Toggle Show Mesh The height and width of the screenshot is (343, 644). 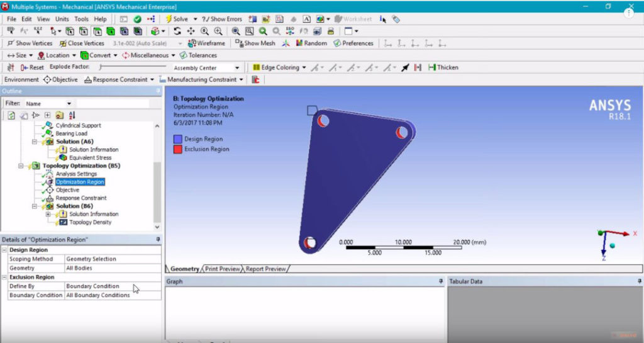[x=255, y=43]
